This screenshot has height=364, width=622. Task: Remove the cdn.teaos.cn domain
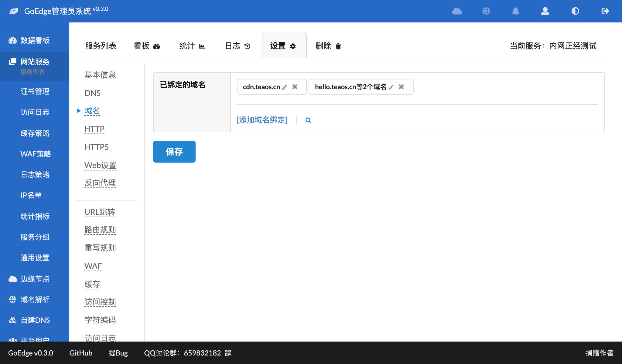295,87
